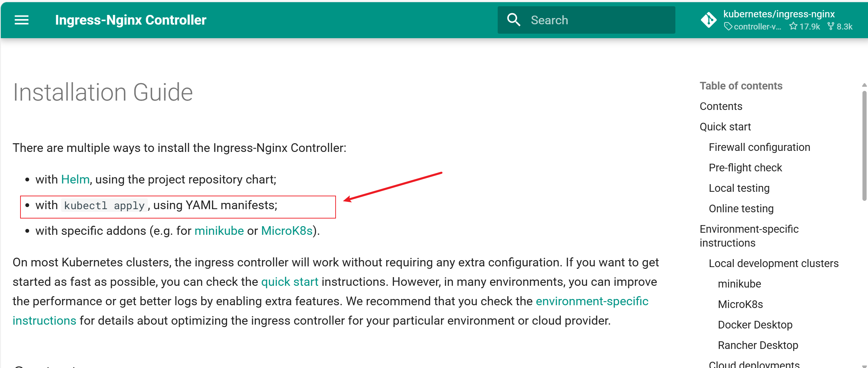Viewport: 868px width, 368px height.
Task: Go to Local testing section
Action: pos(739,188)
